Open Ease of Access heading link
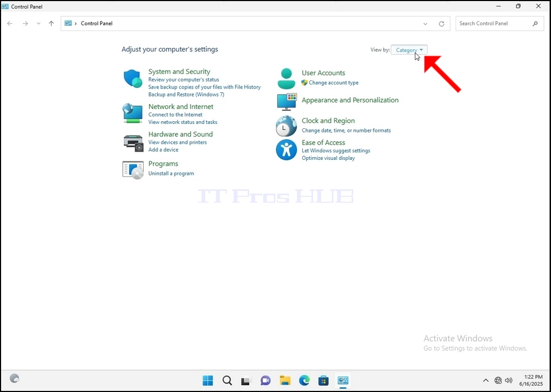Screen dimensions: 551x392 pyautogui.click(x=323, y=143)
